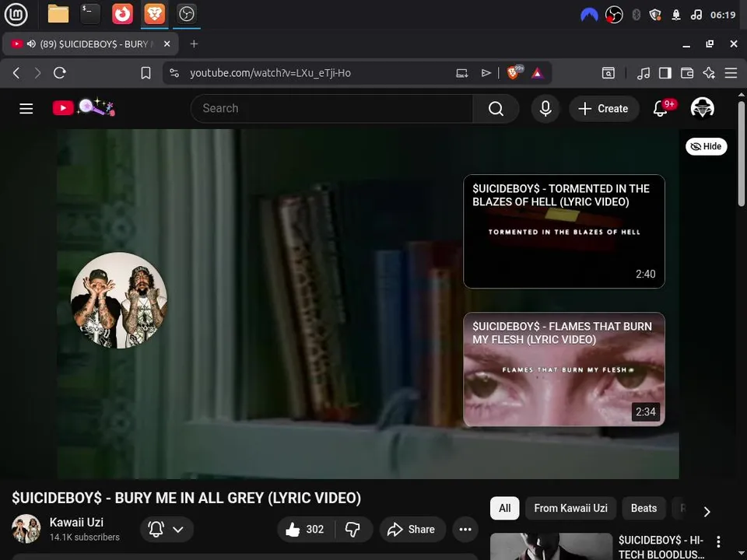Open the Brave Wallet icon

pyautogui.click(x=687, y=73)
